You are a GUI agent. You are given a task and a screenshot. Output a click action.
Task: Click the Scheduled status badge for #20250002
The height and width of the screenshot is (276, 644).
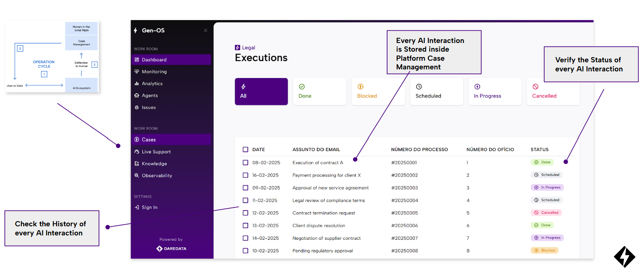tap(547, 175)
